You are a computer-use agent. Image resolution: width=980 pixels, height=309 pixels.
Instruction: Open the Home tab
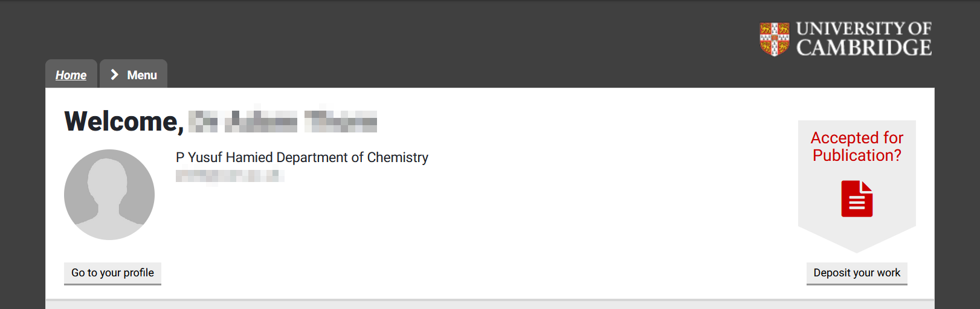(71, 74)
